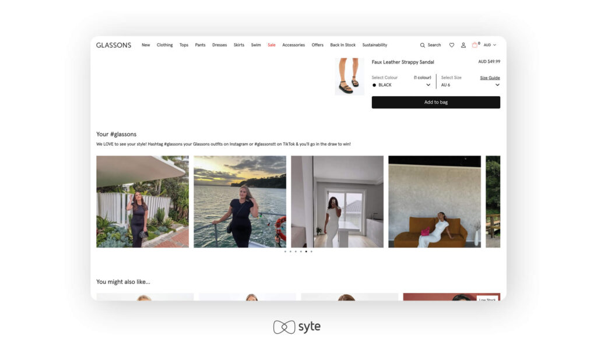The height and width of the screenshot is (364, 597).
Task: Click the You might also like heading
Action: pos(123,282)
